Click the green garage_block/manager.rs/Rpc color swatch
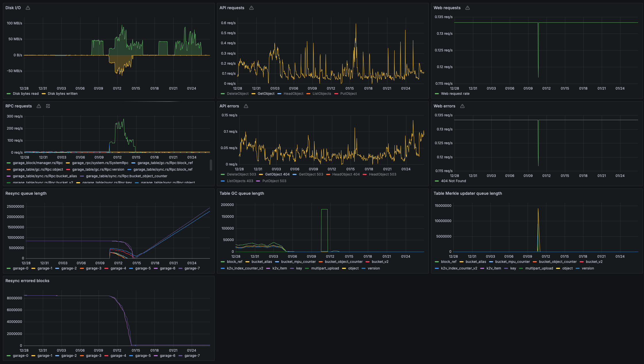644x364 pixels. 9,163
